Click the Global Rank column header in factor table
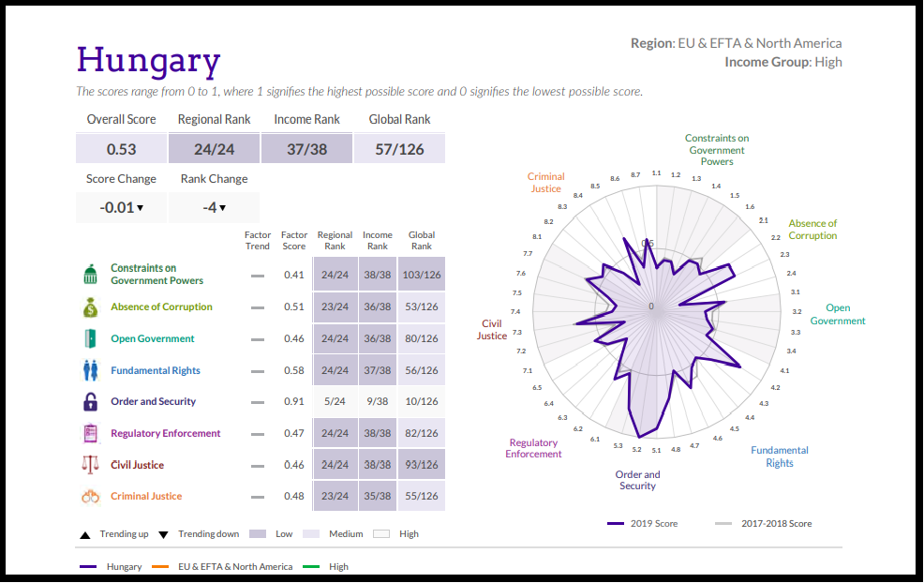The height and width of the screenshot is (583, 924). [x=422, y=241]
